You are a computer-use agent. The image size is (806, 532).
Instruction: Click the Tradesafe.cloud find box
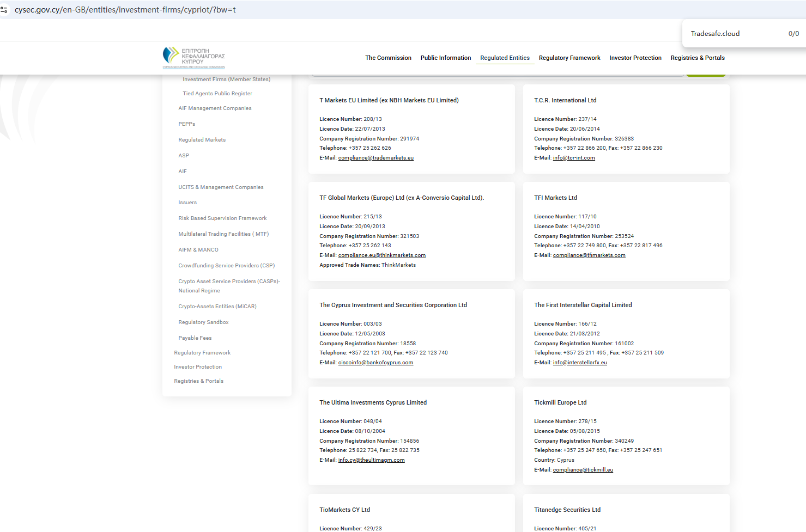(730, 34)
